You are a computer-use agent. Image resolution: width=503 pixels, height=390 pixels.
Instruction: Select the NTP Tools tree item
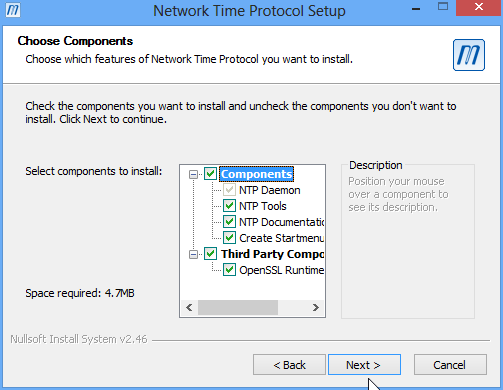click(263, 206)
